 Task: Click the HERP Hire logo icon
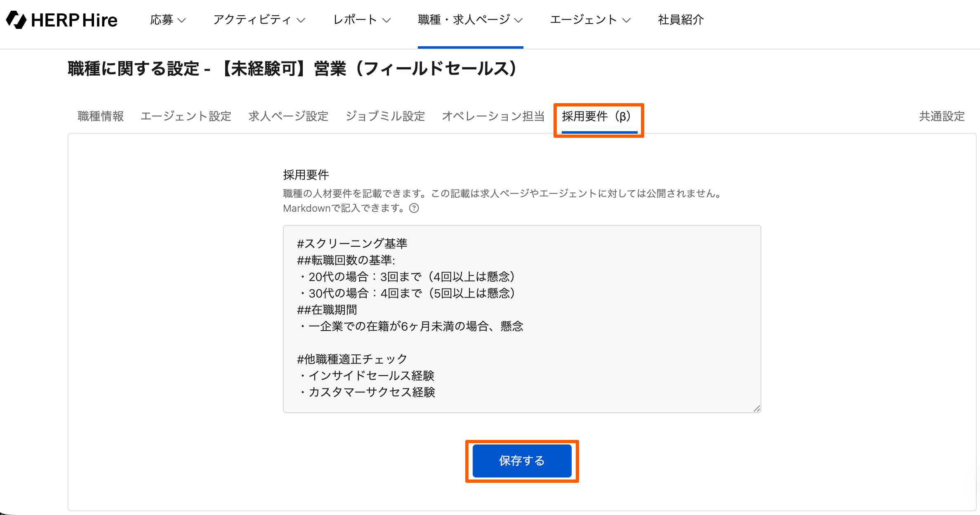click(x=16, y=20)
